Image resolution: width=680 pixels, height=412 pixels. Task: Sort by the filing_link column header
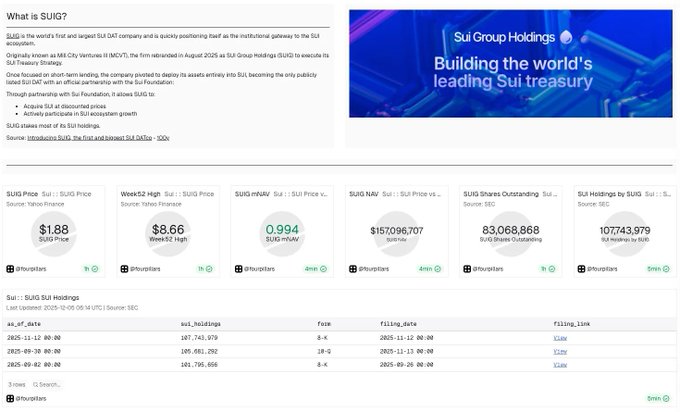coord(572,324)
